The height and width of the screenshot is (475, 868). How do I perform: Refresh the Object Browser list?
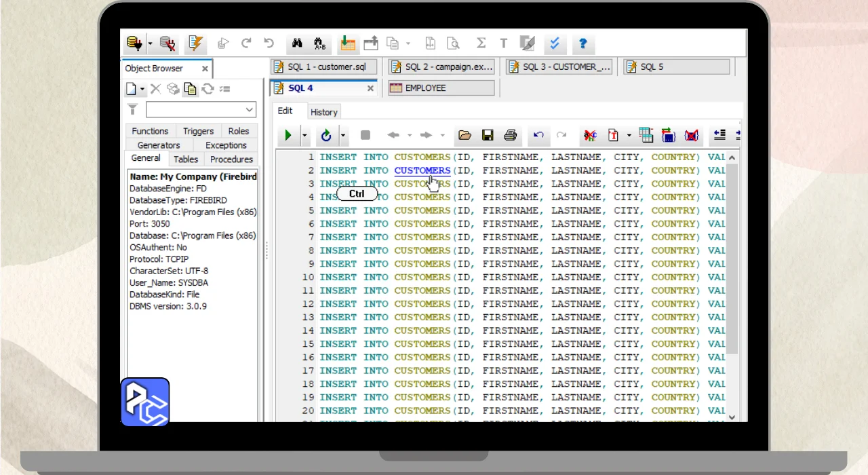tap(208, 89)
